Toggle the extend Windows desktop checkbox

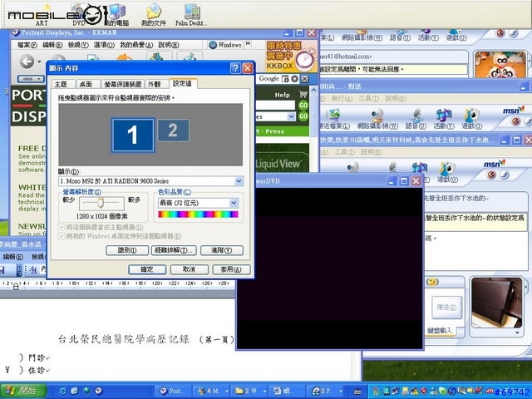(x=62, y=236)
